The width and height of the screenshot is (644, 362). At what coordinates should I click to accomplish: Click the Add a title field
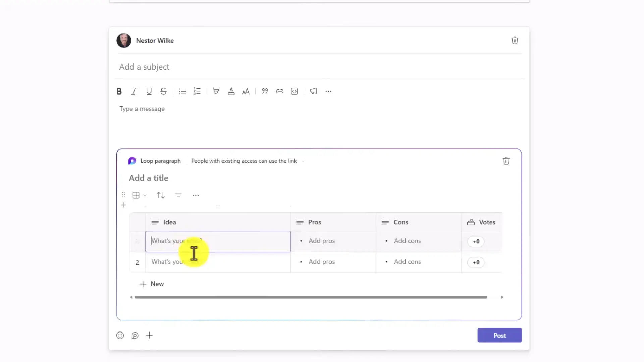tap(149, 178)
